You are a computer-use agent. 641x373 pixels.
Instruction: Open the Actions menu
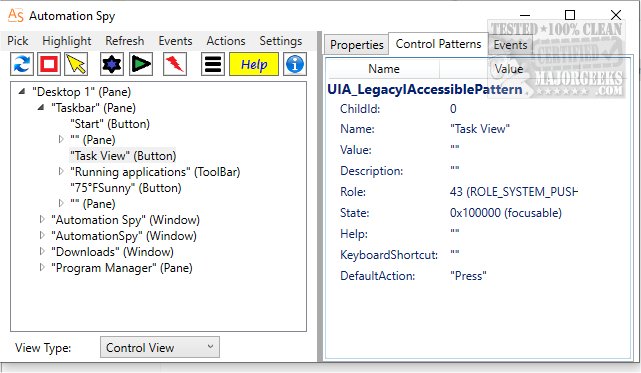226,41
